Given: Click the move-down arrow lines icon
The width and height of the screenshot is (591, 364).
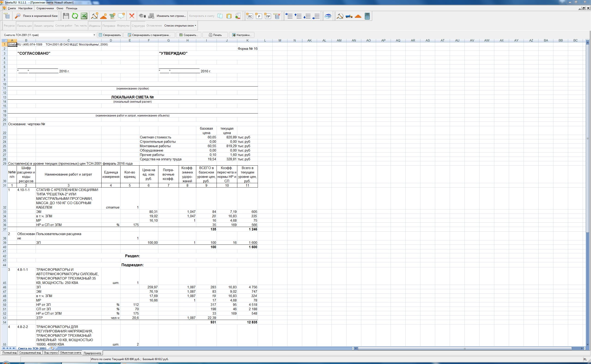Looking at the screenshot, I should pyautogui.click(x=307, y=16).
